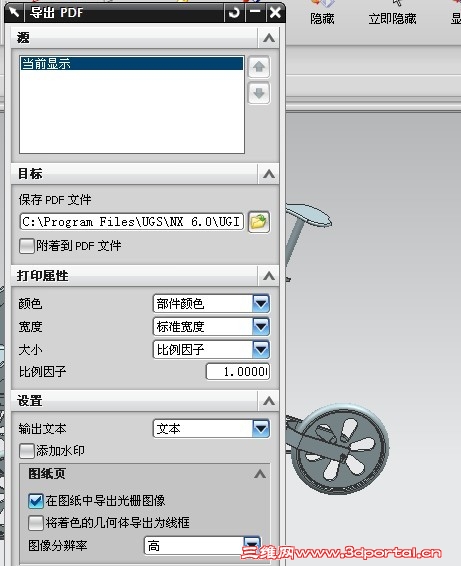Viewport: 461px width, 566px height.
Task: Minimize the 导出 PDF dialog
Action: tap(255, 13)
